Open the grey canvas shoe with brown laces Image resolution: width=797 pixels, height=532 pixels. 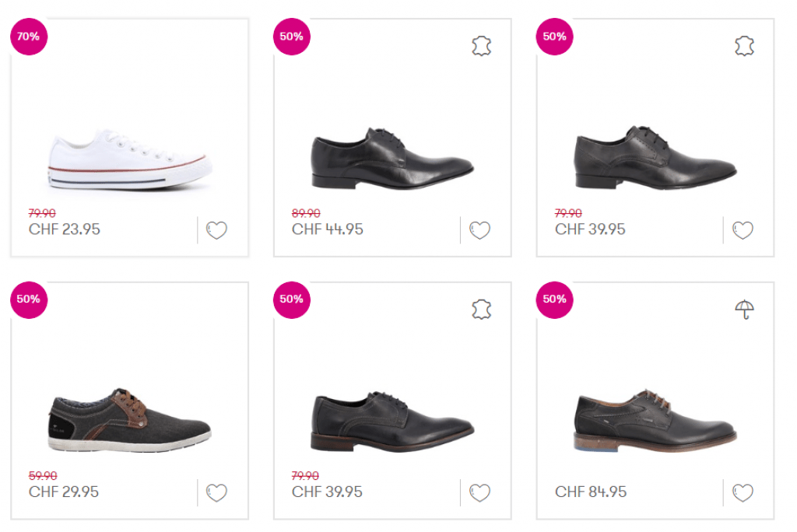pos(130,420)
